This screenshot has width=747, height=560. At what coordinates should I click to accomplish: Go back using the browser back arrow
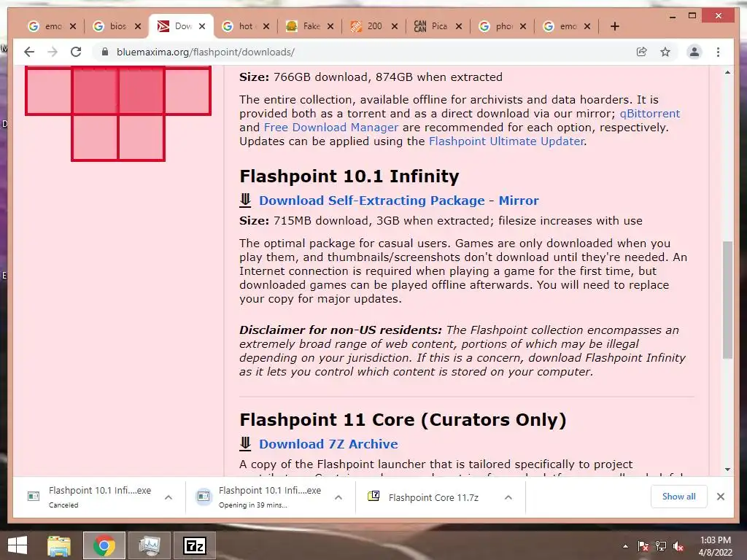[29, 52]
